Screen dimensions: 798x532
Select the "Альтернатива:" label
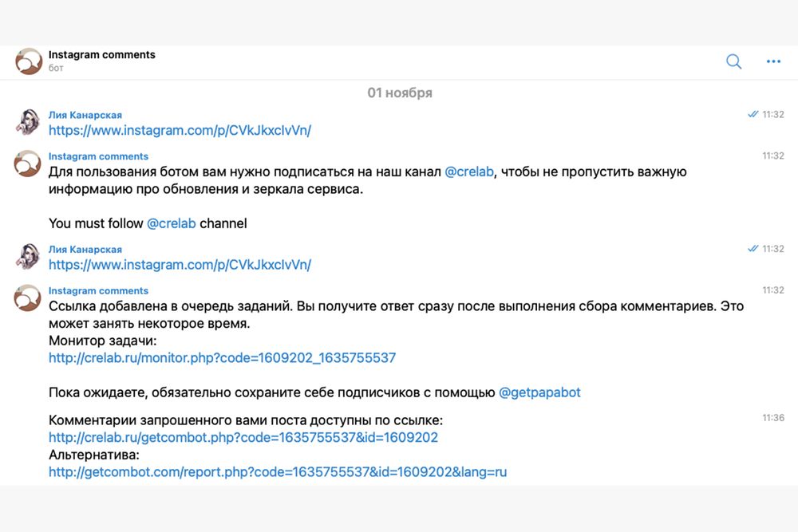point(93,455)
